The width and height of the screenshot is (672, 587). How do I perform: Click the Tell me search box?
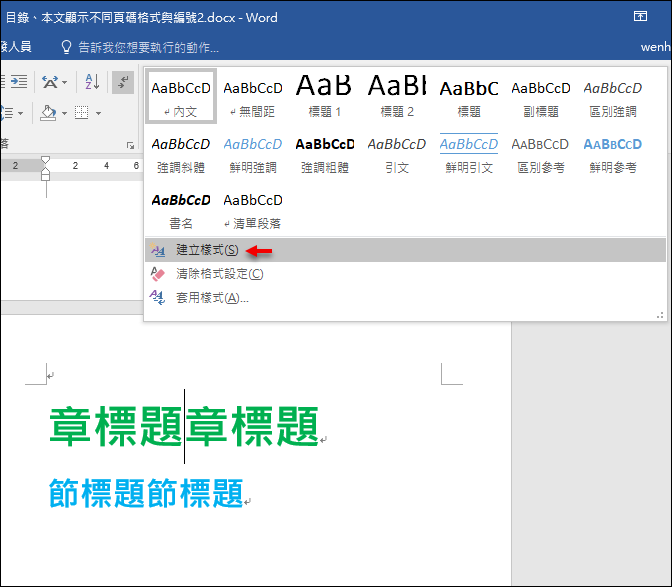pos(148,47)
